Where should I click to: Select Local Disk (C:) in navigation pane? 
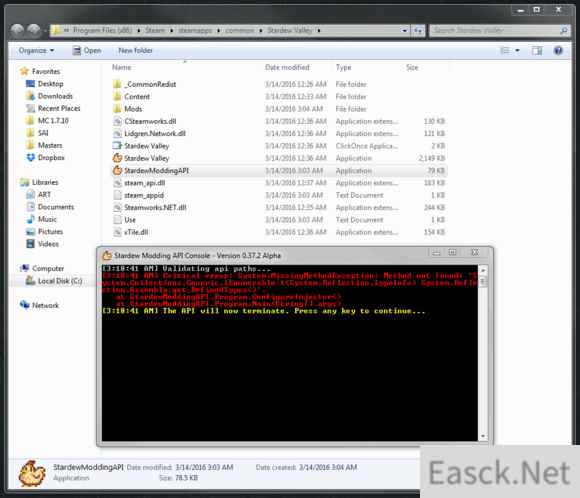pos(54,281)
